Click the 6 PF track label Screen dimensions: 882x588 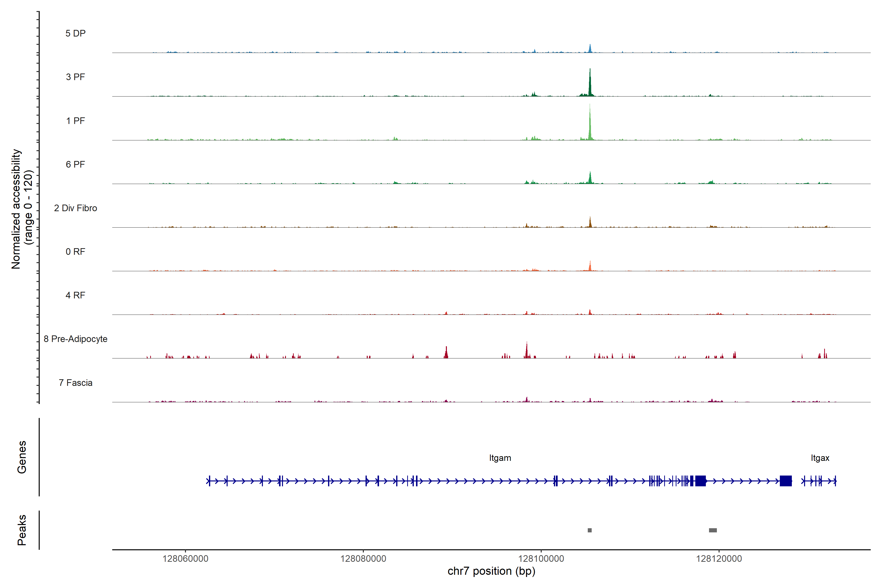click(x=75, y=164)
